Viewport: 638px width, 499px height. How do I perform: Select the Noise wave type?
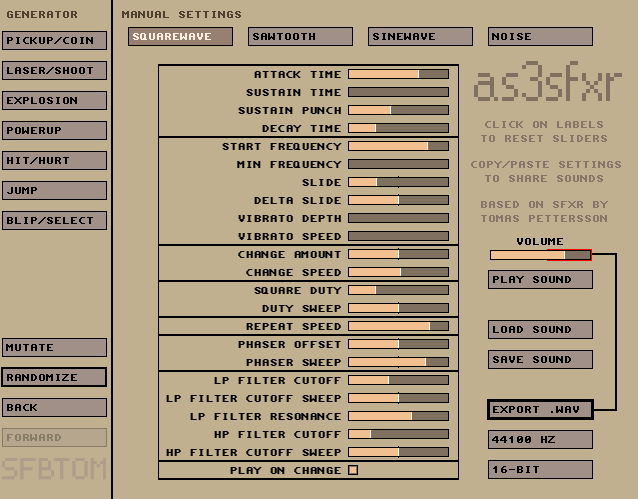(x=540, y=37)
